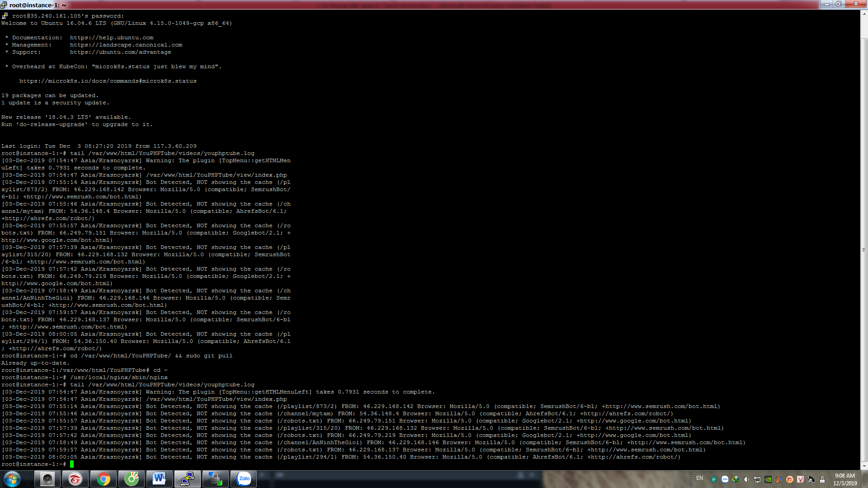Screen dimensions: 868x488
Task: Click the 'Already up-to-date.' output line
Action: (35, 363)
